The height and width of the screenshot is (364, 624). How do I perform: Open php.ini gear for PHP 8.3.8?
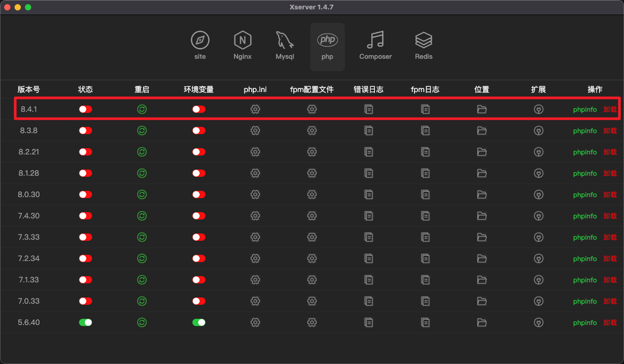point(255,131)
